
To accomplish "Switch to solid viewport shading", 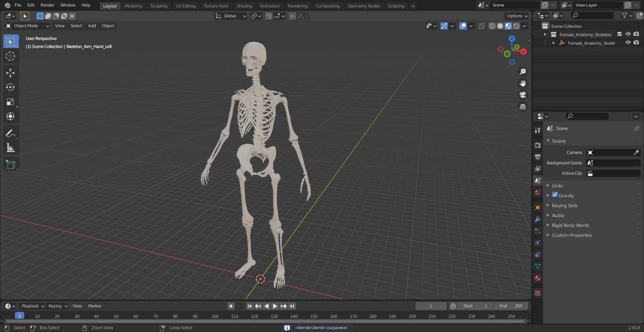I will tap(500, 26).
